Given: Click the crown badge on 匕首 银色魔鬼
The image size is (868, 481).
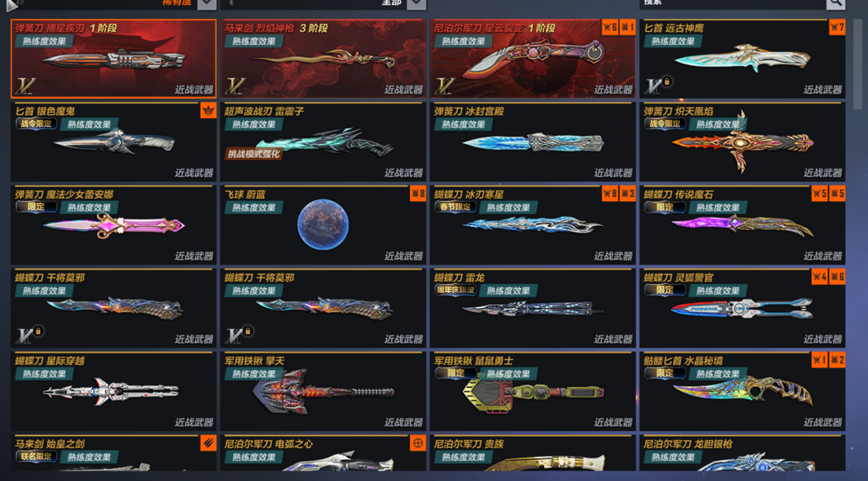Looking at the screenshot, I should pos(208,110).
